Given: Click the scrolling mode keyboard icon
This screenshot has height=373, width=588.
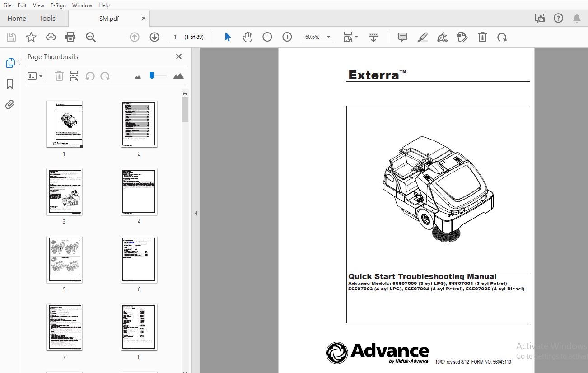Looking at the screenshot, I should tap(373, 37).
